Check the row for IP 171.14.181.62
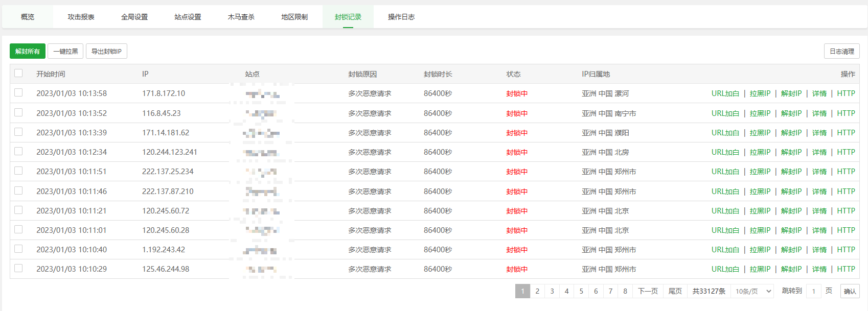The width and height of the screenshot is (868, 311). 18,132
